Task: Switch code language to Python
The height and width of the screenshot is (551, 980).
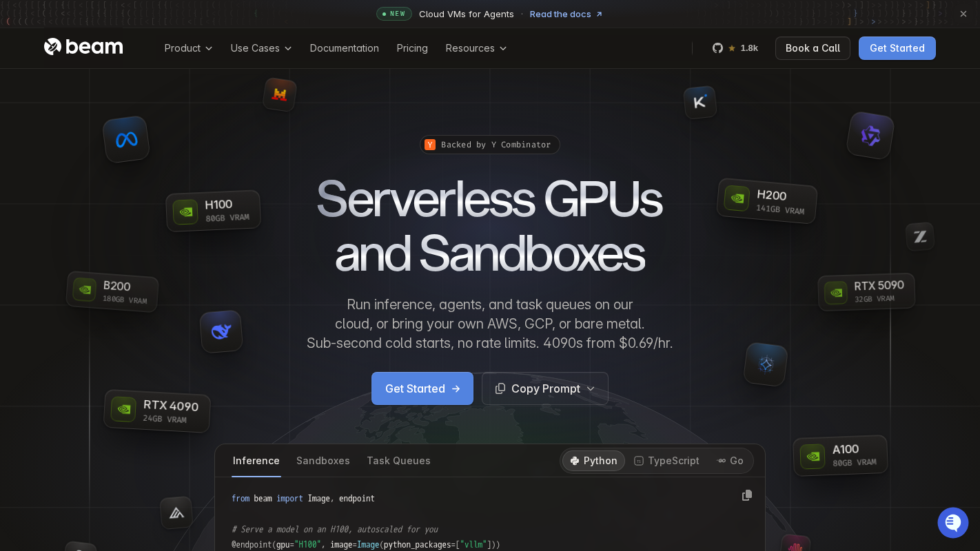Action: tap(594, 461)
